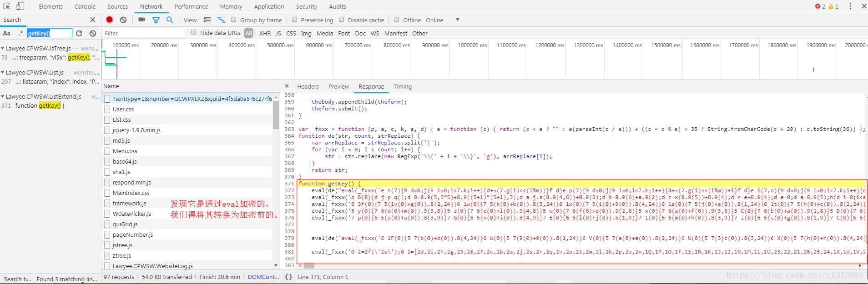The height and width of the screenshot is (284, 868).
Task: Click into the Filter text field
Action: click(x=143, y=33)
